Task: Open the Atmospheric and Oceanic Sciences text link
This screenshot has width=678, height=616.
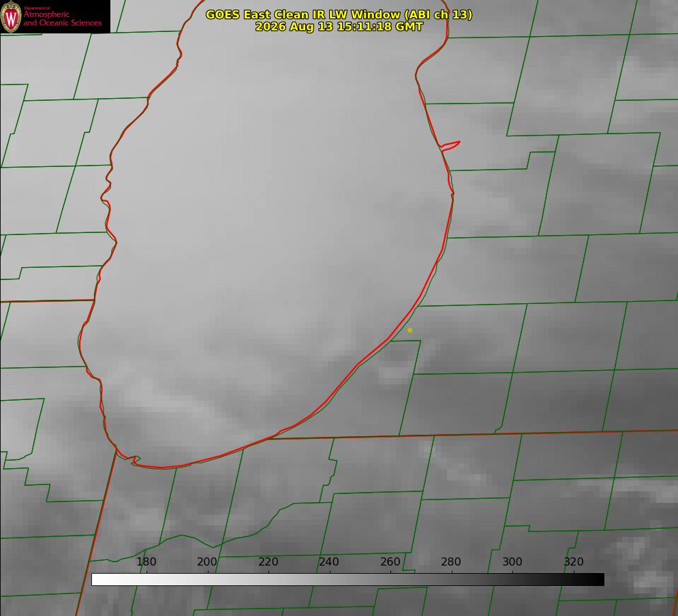Action: [x=63, y=18]
